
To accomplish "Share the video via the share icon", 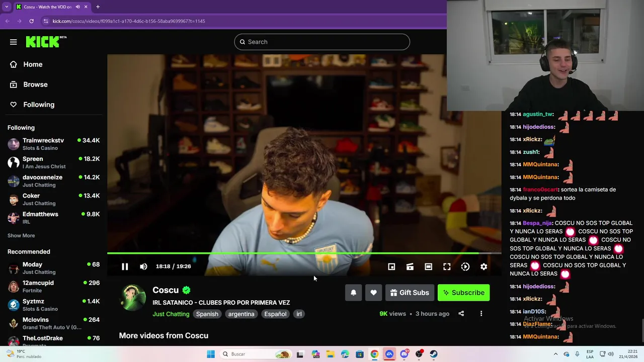I will point(461,314).
